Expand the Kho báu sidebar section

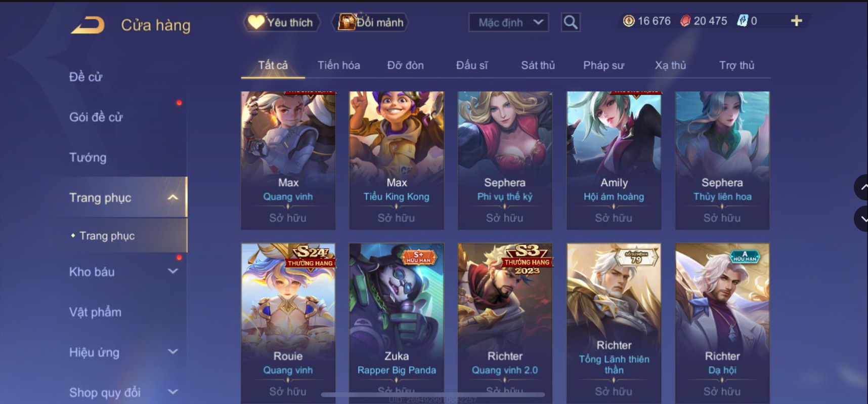tap(172, 271)
